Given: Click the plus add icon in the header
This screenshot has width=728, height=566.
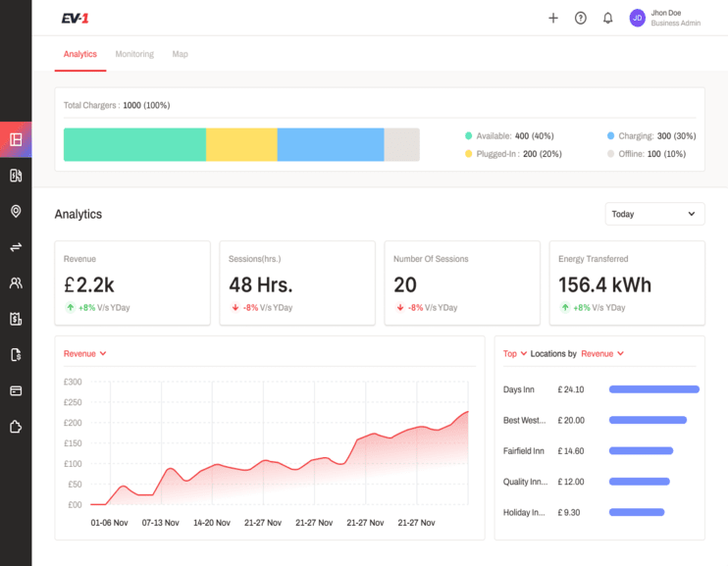Looking at the screenshot, I should click(553, 18).
